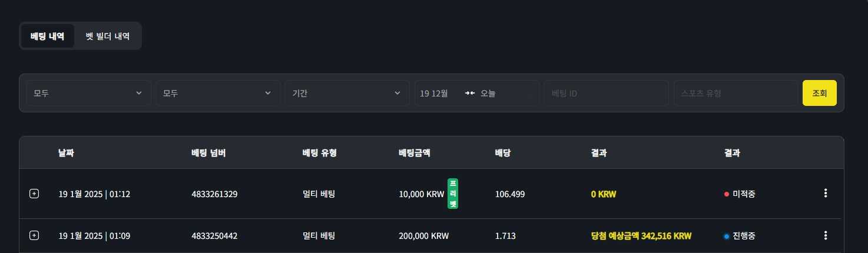This screenshot has height=253, width=868.
Task: Click the blue 진행중 status dot
Action: (727, 236)
